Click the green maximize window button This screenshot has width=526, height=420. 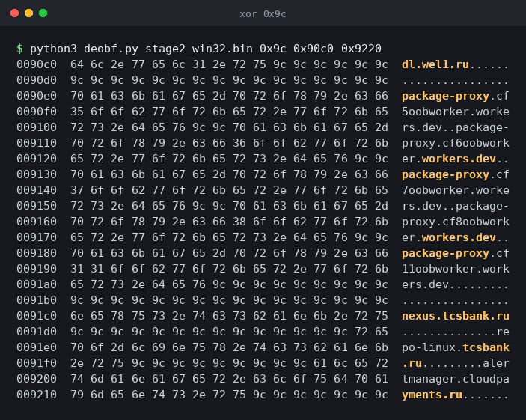tap(43, 13)
